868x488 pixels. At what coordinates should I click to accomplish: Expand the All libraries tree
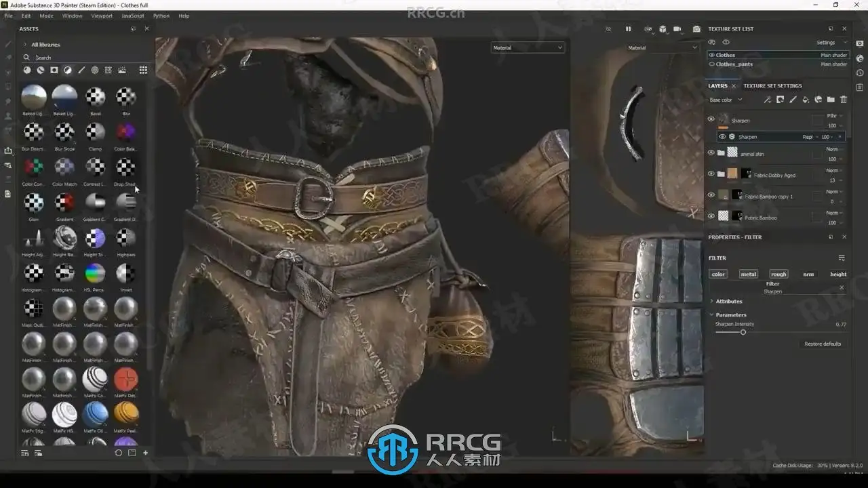(25, 45)
